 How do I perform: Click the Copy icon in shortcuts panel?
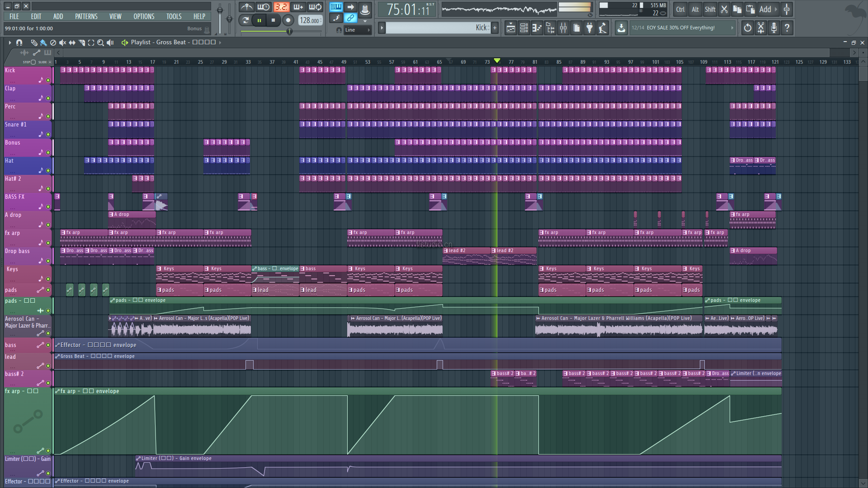tap(737, 9)
